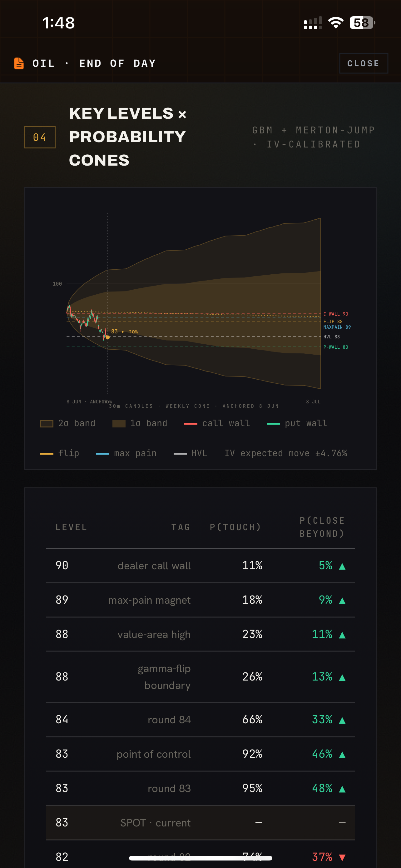Select the P-WALL 80 chart label
This screenshot has width=401, height=868.
[x=336, y=347]
